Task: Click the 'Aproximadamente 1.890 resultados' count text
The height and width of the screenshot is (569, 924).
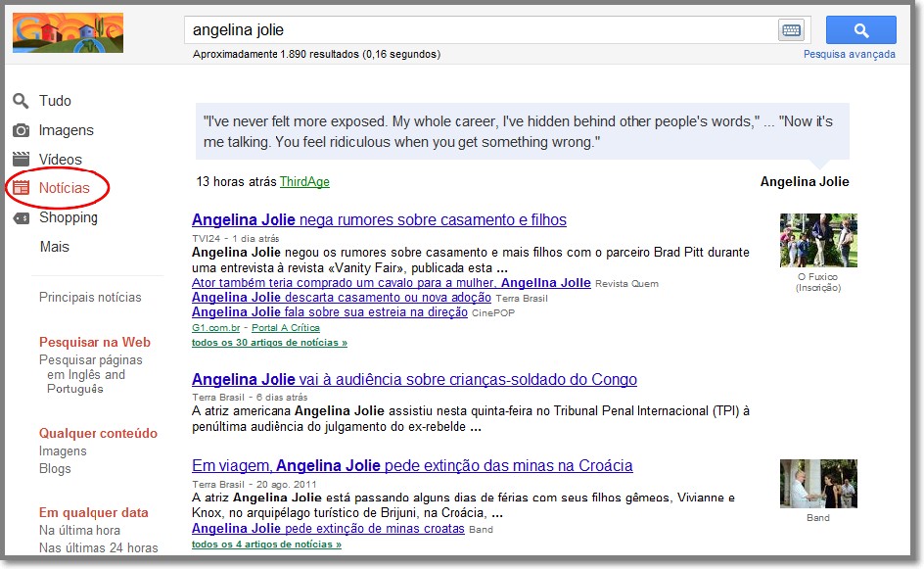Action: coord(316,54)
